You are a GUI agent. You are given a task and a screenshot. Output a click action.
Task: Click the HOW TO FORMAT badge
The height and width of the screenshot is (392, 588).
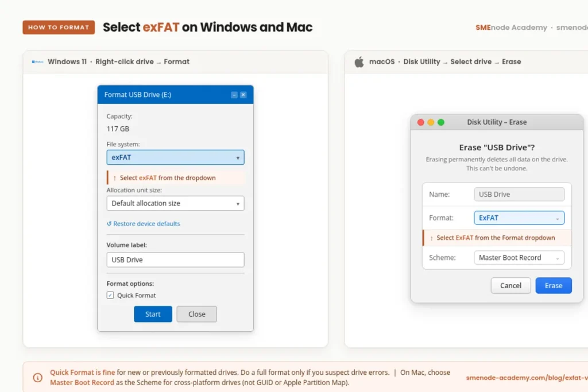[x=59, y=28]
